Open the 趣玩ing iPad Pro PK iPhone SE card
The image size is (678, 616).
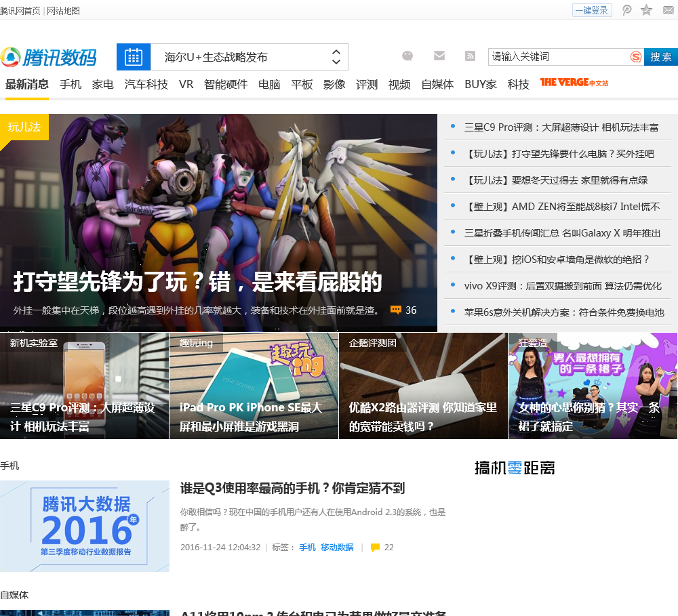pos(254,386)
